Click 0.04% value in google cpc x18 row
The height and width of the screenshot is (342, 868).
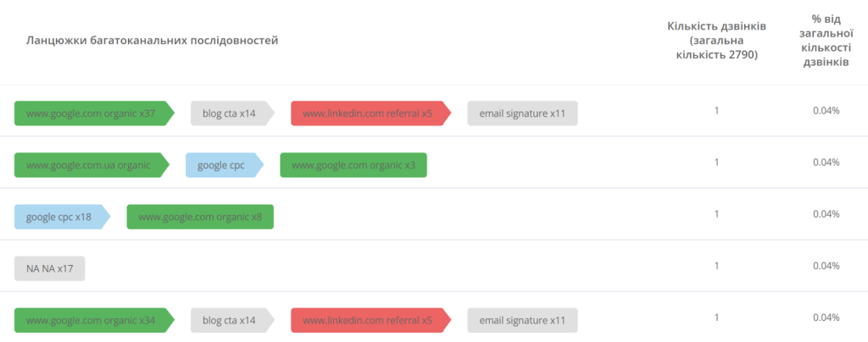[x=826, y=214]
